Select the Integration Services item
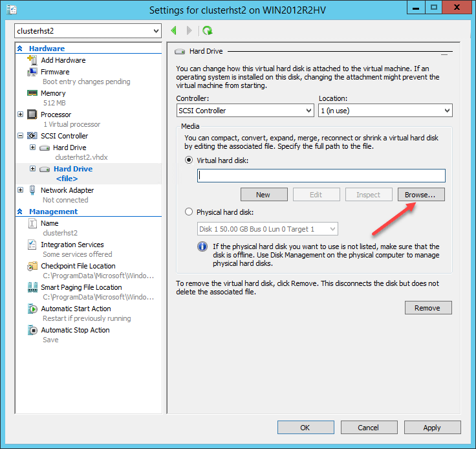This screenshot has height=449, width=476. [72, 245]
